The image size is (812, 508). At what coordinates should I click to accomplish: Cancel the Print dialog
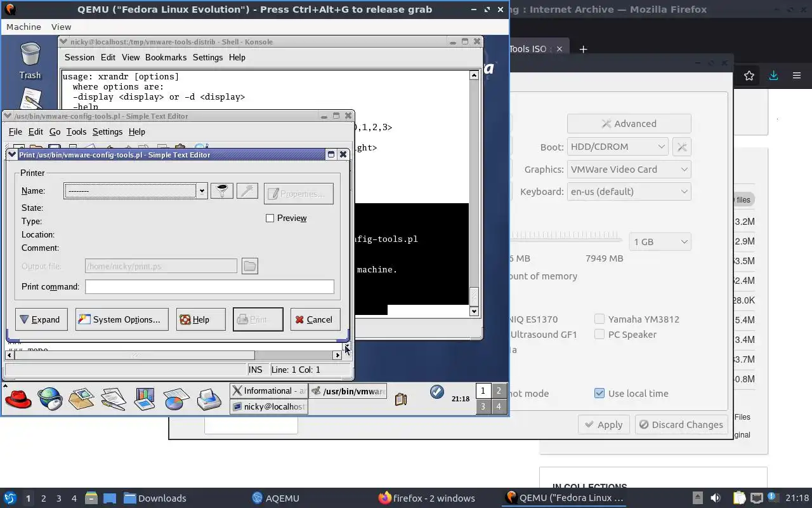click(315, 319)
